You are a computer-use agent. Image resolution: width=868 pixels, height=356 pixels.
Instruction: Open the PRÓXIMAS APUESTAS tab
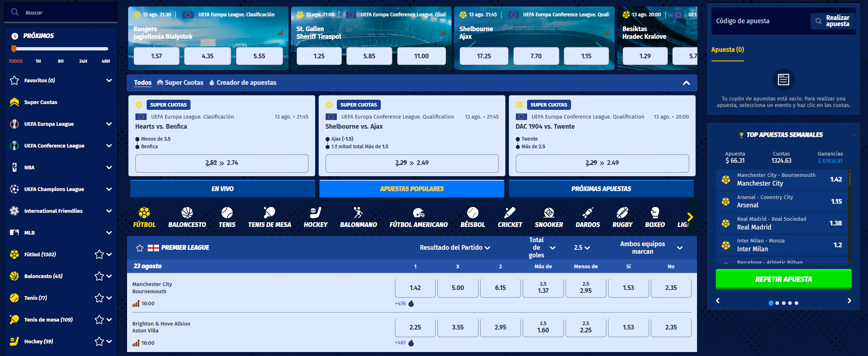tap(601, 189)
